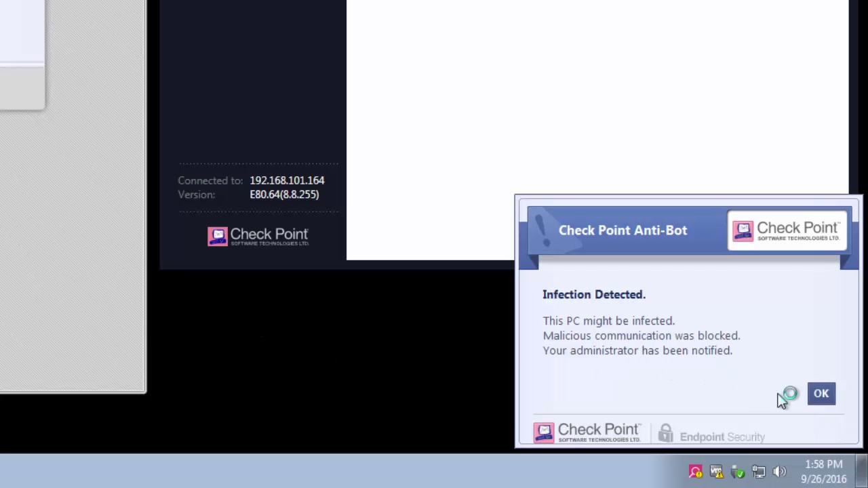Click the "Endpoint Security" footer text
The image size is (868, 488).
(722, 437)
